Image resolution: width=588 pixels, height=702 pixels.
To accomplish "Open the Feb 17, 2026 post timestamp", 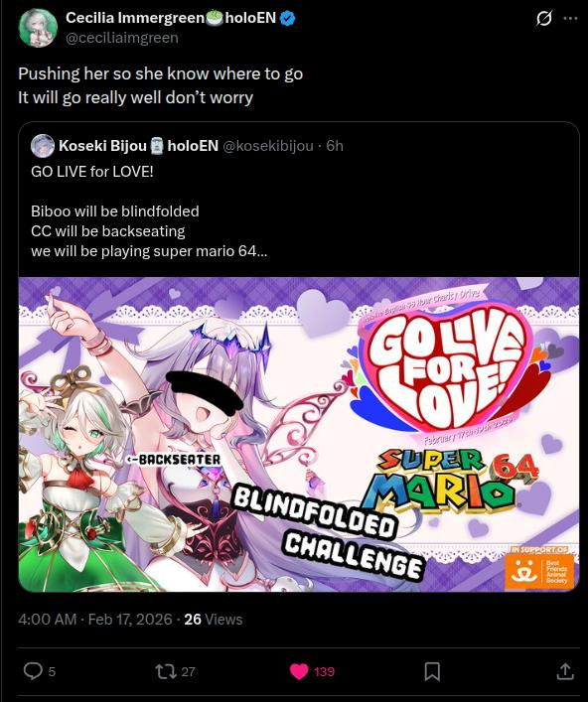I will (130, 620).
